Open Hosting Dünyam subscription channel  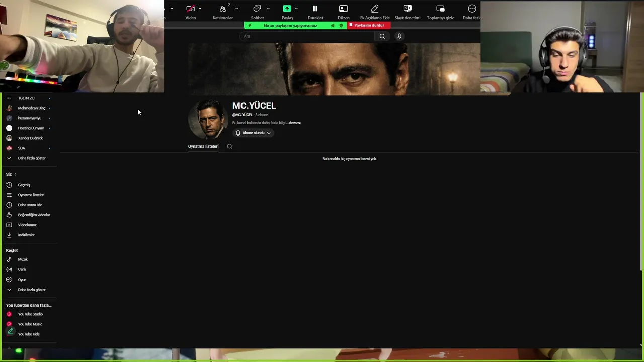(28, 128)
